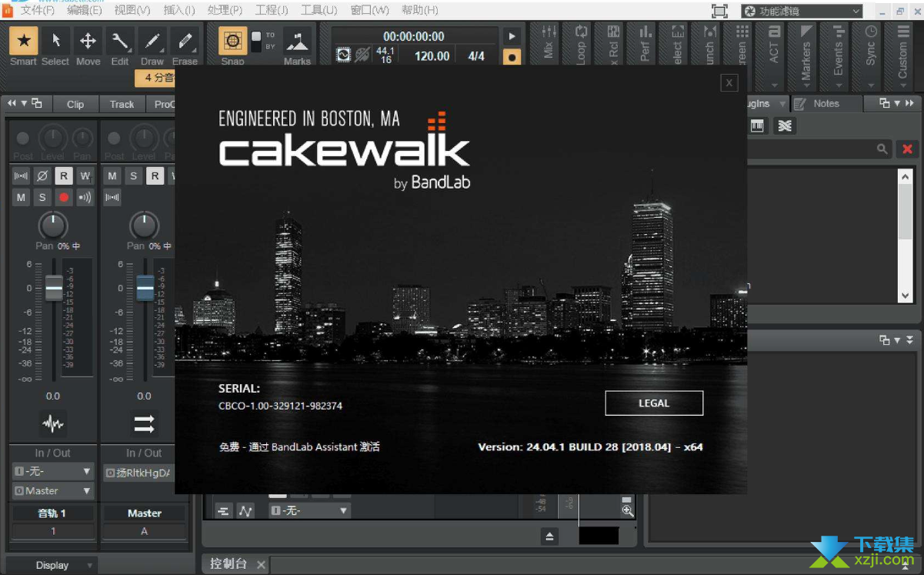Toggle the Snap to grid button
This screenshot has width=924, height=575.
pyautogui.click(x=232, y=41)
